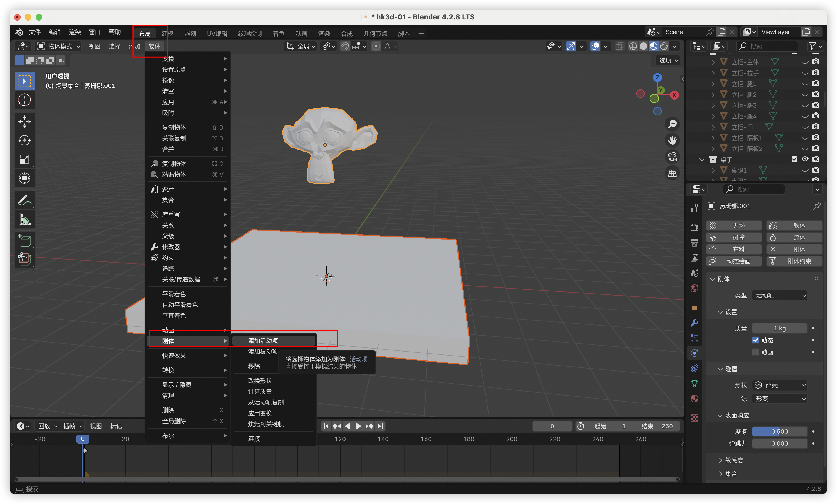This screenshot has height=504, width=837.
Task: Toggle X-ray mode in viewport header
Action: pyautogui.click(x=619, y=46)
